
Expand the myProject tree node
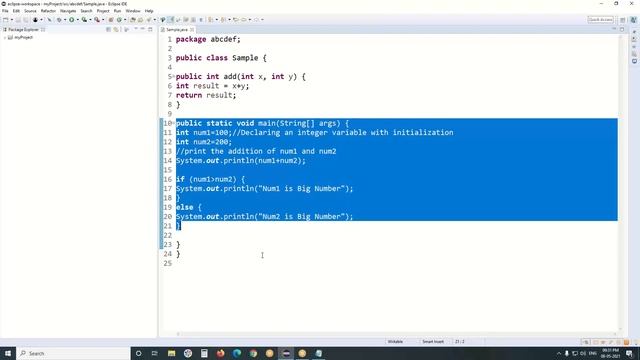(x=4, y=37)
